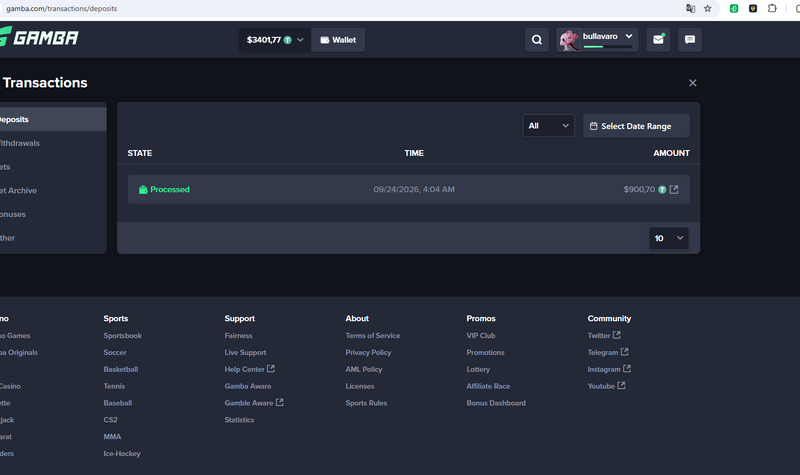This screenshot has height=475, width=800.
Task: Bookmark page with the star icon
Action: 708,8
